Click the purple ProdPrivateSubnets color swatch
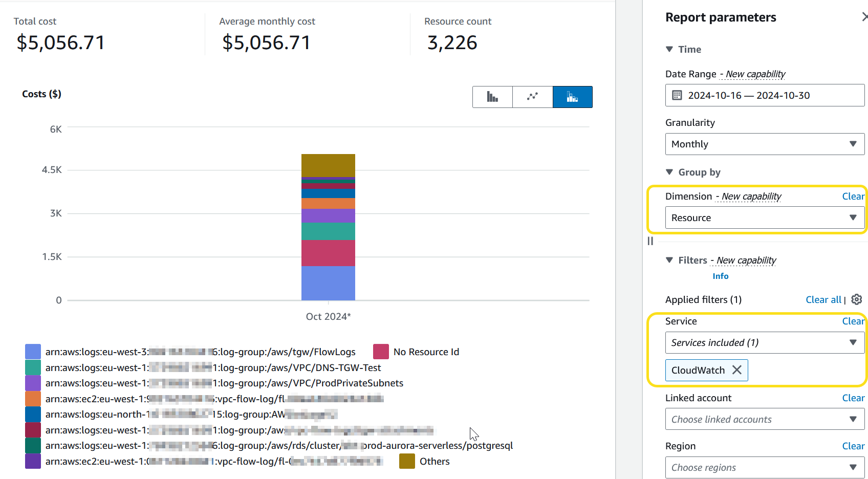Image resolution: width=868 pixels, height=479 pixels. pos(33,383)
